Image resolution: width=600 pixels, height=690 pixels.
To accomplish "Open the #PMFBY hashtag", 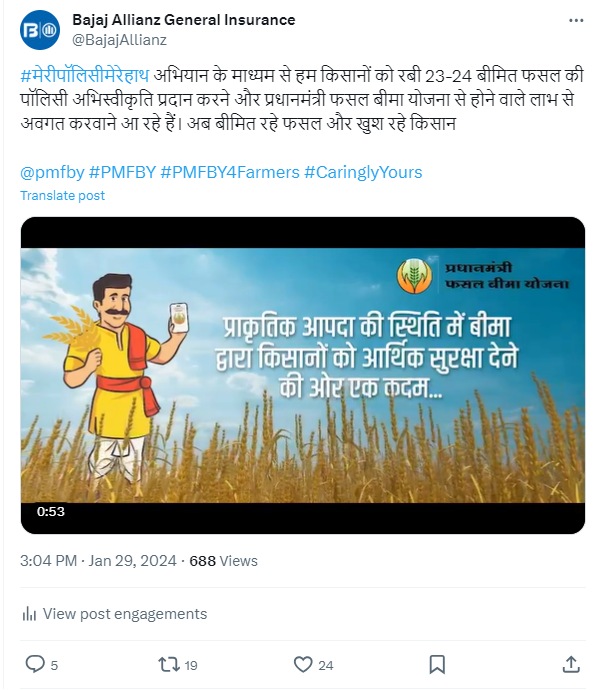I will pos(122,172).
